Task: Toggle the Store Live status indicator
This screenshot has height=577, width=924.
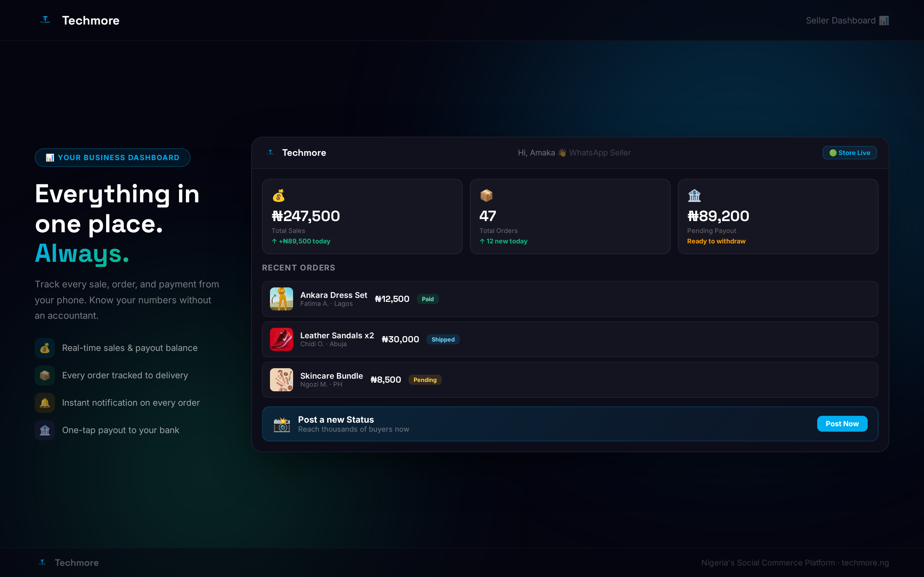Action: pos(849,153)
